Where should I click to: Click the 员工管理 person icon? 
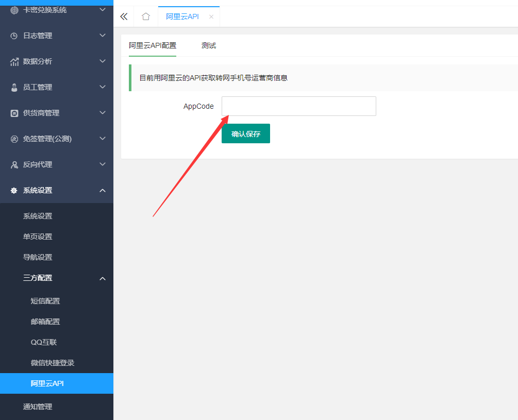(14, 88)
